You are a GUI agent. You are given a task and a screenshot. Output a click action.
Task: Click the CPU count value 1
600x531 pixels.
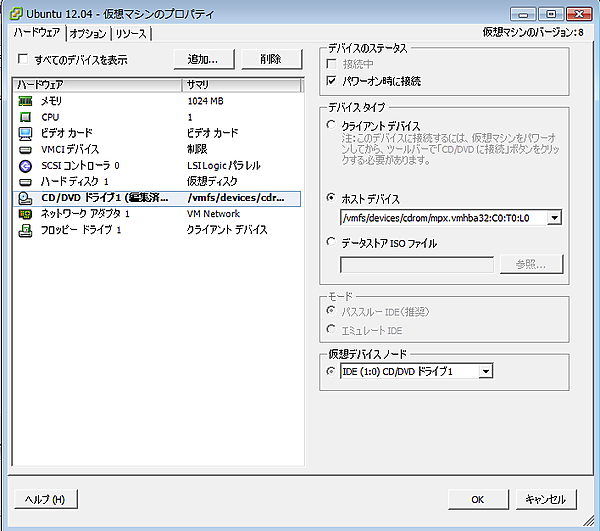(x=190, y=117)
